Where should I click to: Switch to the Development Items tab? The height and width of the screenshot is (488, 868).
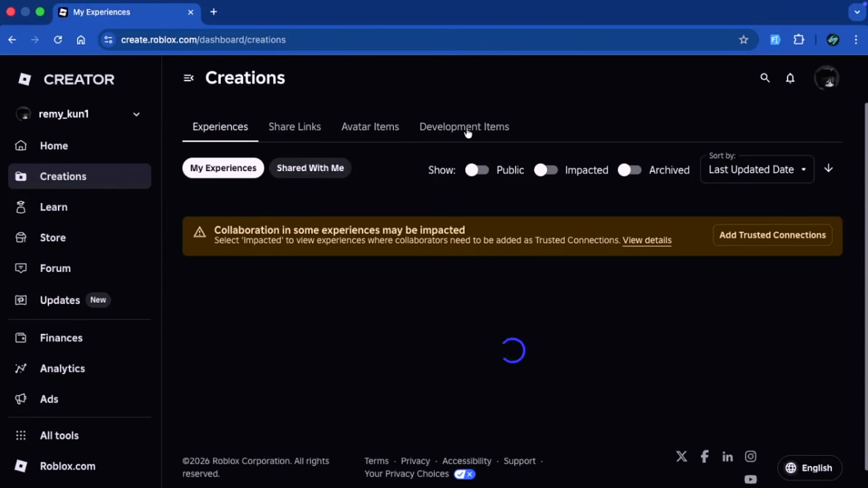pyautogui.click(x=464, y=127)
